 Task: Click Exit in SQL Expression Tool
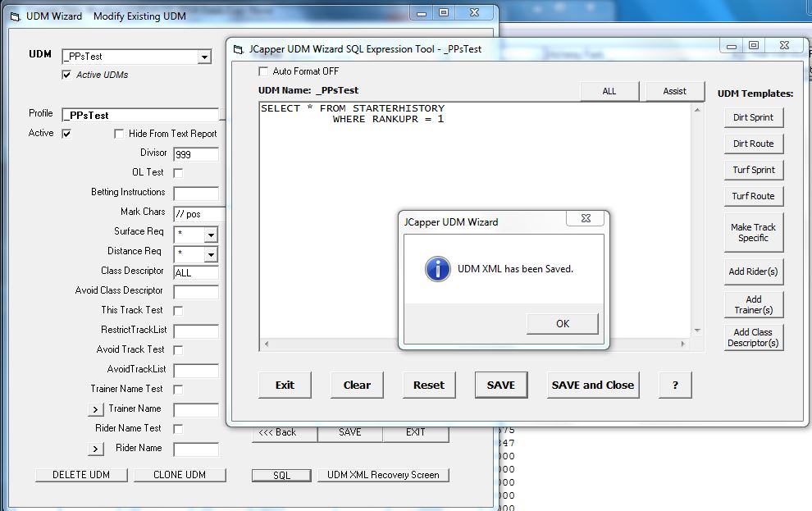pyautogui.click(x=285, y=386)
